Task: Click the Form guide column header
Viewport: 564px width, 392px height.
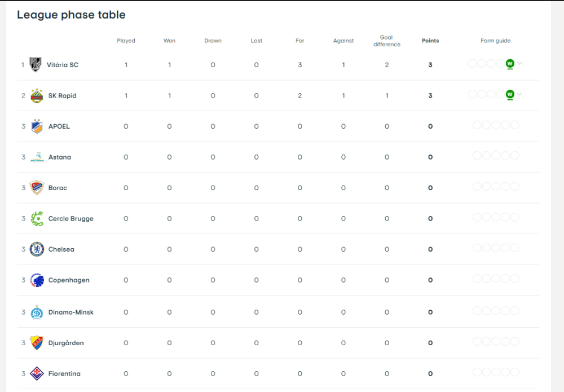Action: pyautogui.click(x=495, y=41)
